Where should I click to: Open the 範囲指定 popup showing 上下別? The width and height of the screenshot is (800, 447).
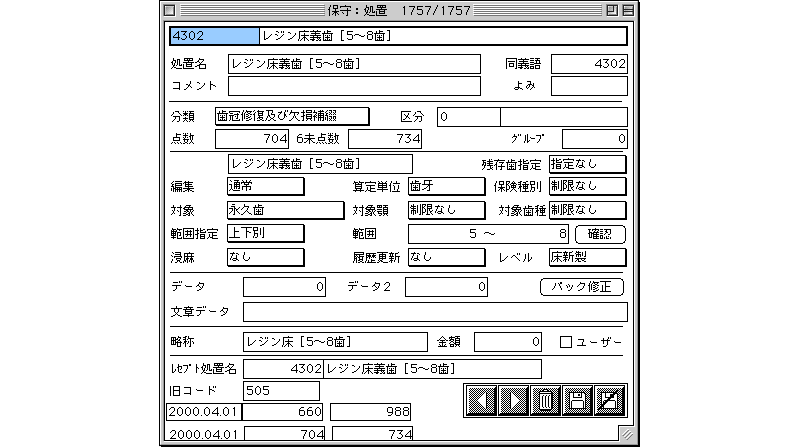265,234
